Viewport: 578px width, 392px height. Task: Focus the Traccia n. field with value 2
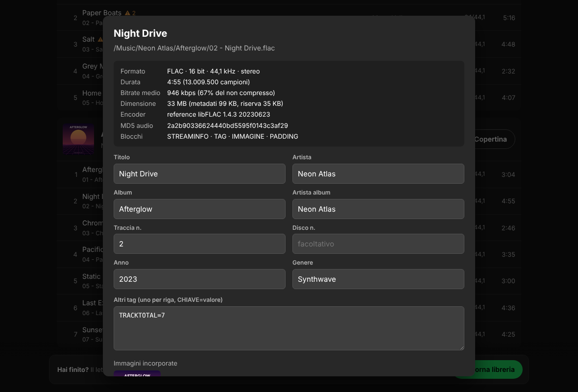(x=199, y=244)
